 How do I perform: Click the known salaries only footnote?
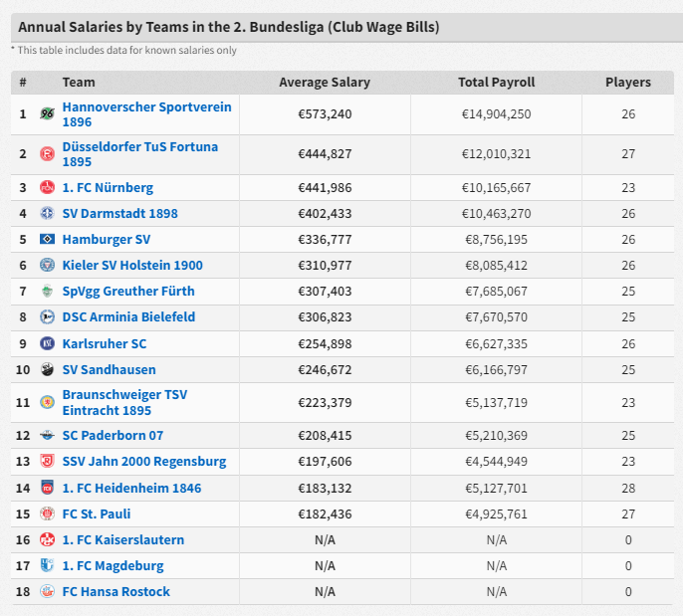pyautogui.click(x=123, y=51)
